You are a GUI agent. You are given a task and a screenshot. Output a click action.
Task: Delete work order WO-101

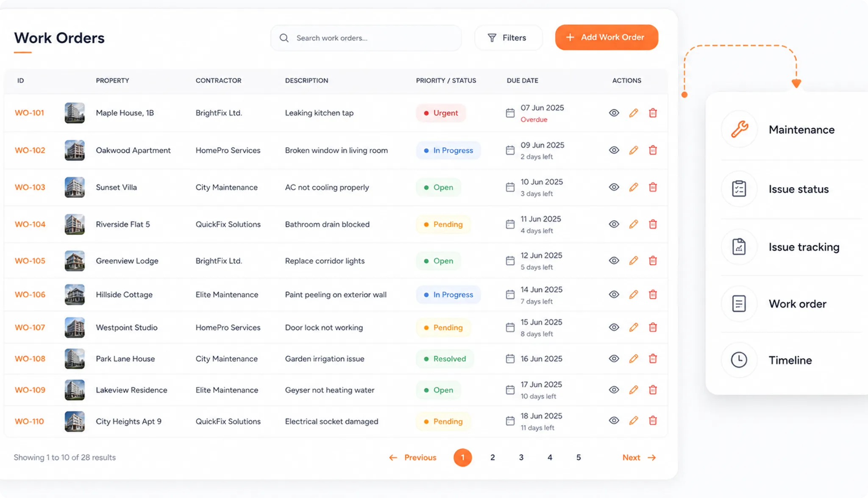click(x=653, y=113)
